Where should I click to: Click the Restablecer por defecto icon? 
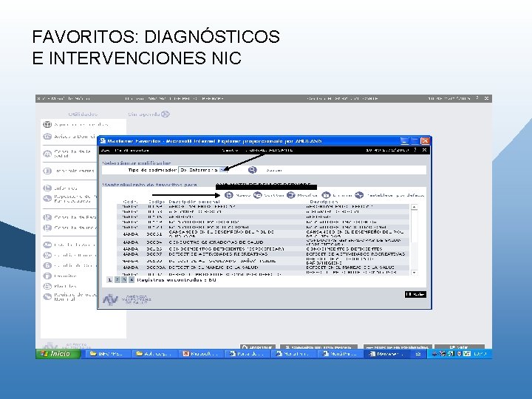point(359,195)
